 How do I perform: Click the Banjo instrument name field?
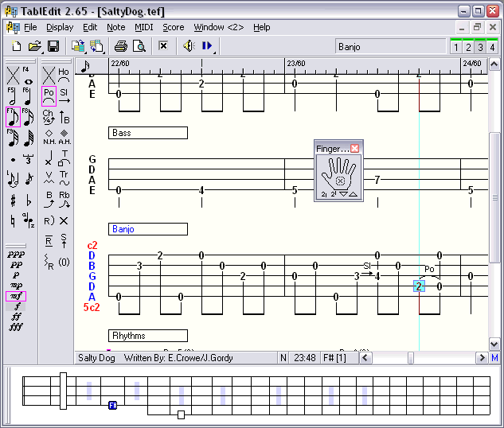(390, 47)
